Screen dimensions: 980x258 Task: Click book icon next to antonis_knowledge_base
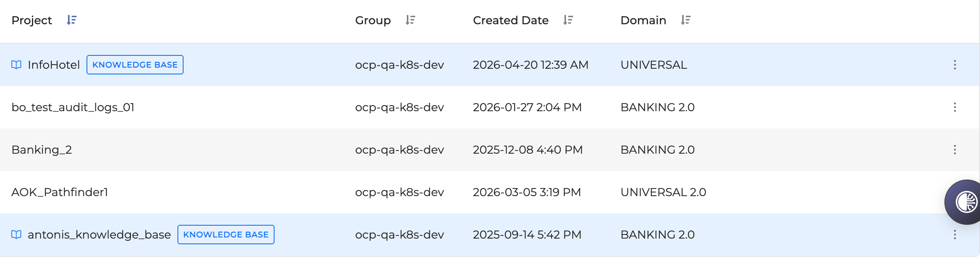click(17, 235)
